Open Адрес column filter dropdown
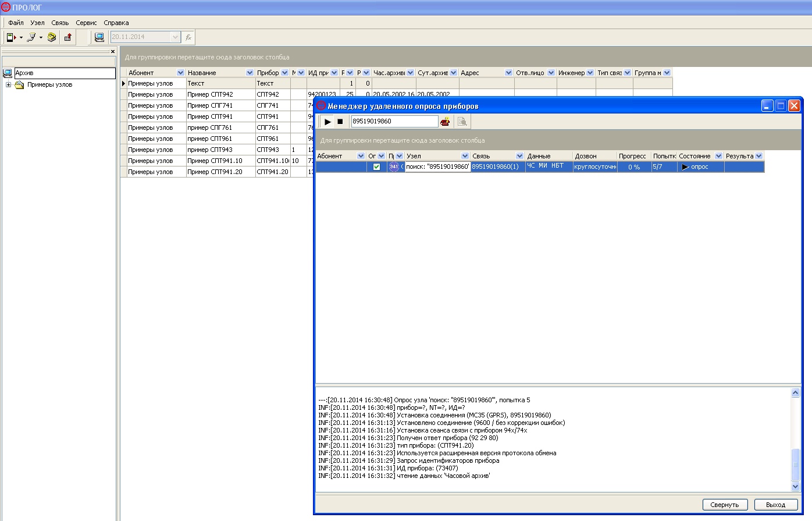812x521 pixels. 509,73
